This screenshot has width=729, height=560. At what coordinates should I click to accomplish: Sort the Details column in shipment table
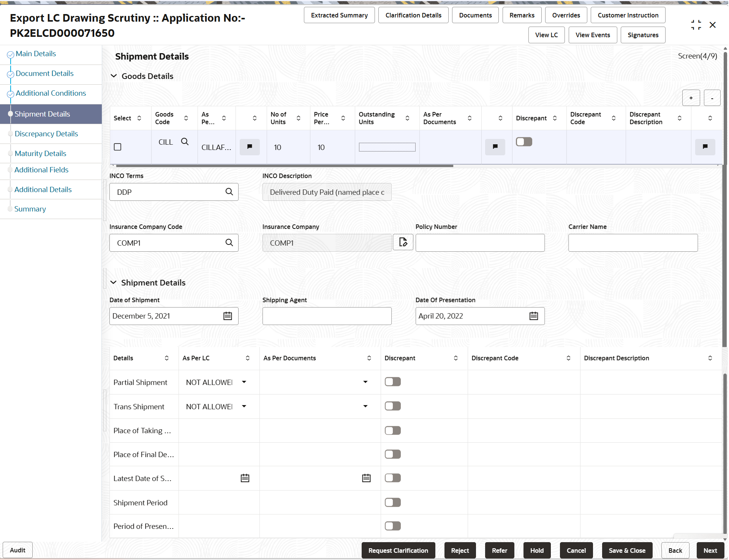pos(167,358)
